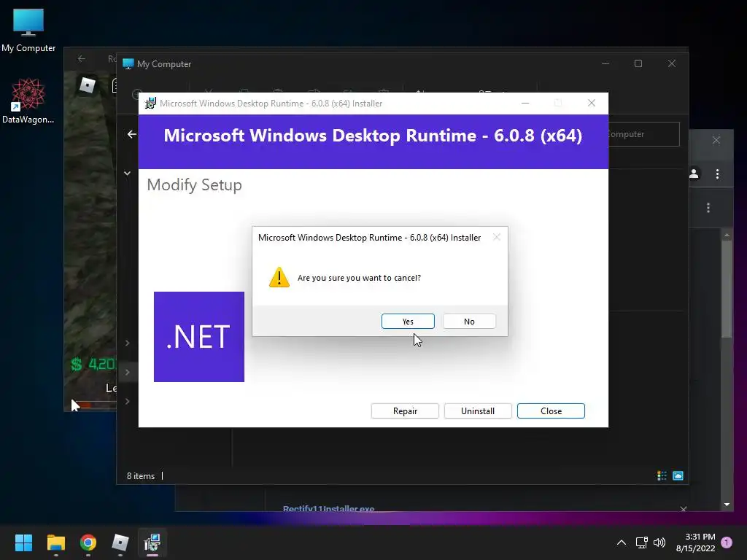Expand first collapsed sidebar tree item
This screenshot has height=560, width=747.
coord(127,343)
